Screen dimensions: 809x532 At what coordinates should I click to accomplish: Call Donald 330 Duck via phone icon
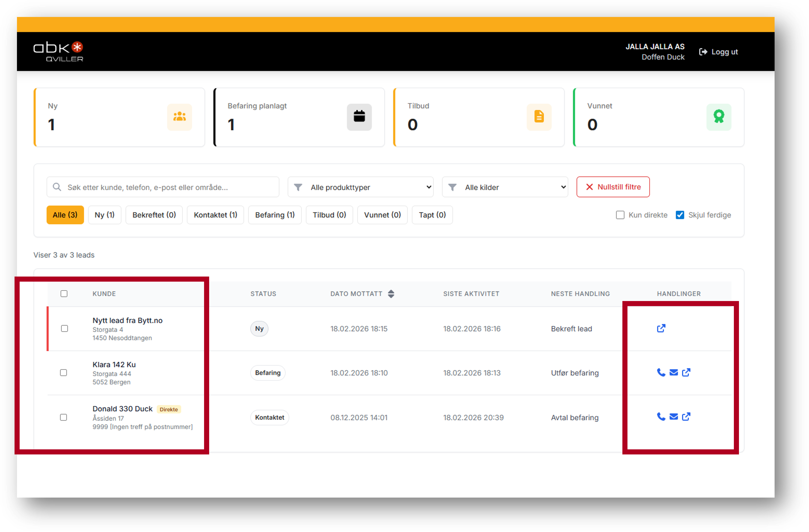pyautogui.click(x=661, y=417)
